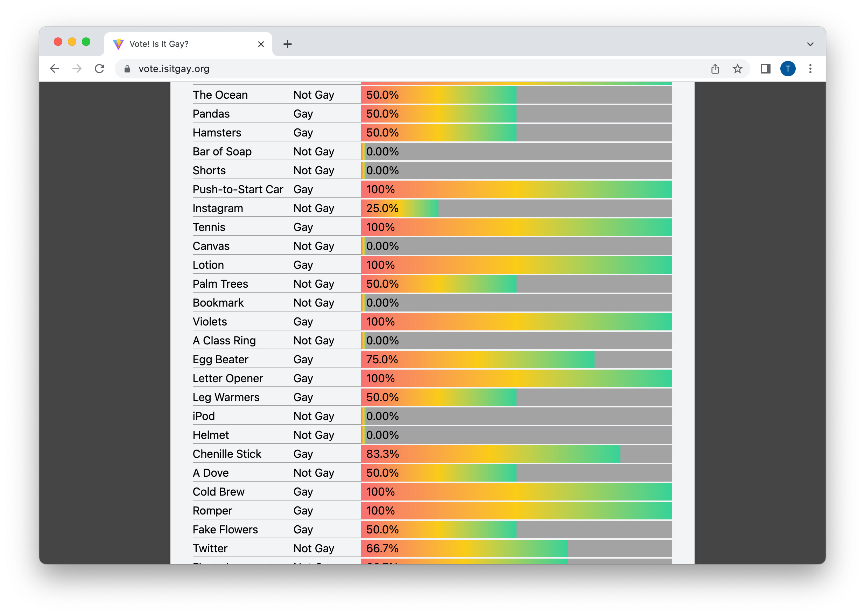Open the browser side panel
865x616 pixels.
pyautogui.click(x=765, y=69)
